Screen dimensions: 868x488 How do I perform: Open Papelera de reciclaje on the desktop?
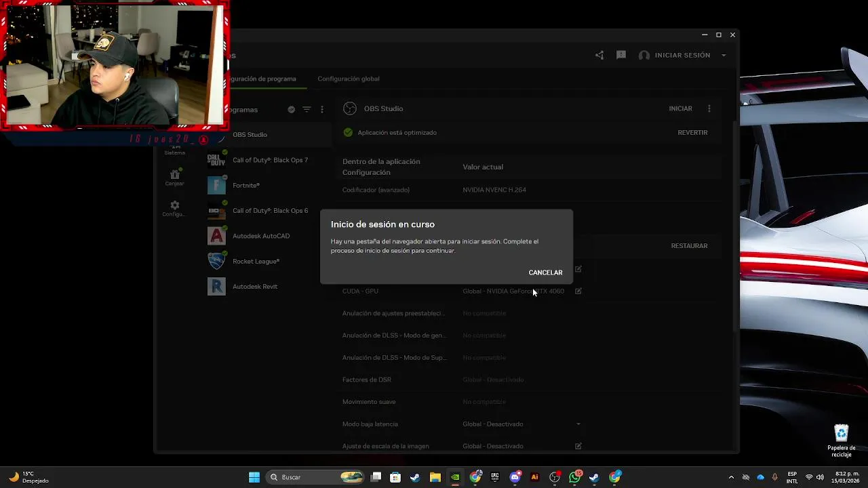841,441
